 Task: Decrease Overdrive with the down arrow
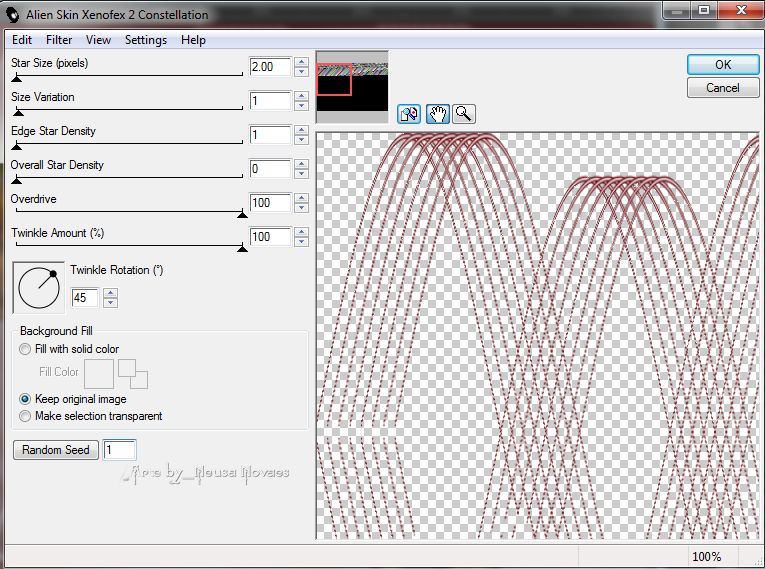coord(302,207)
